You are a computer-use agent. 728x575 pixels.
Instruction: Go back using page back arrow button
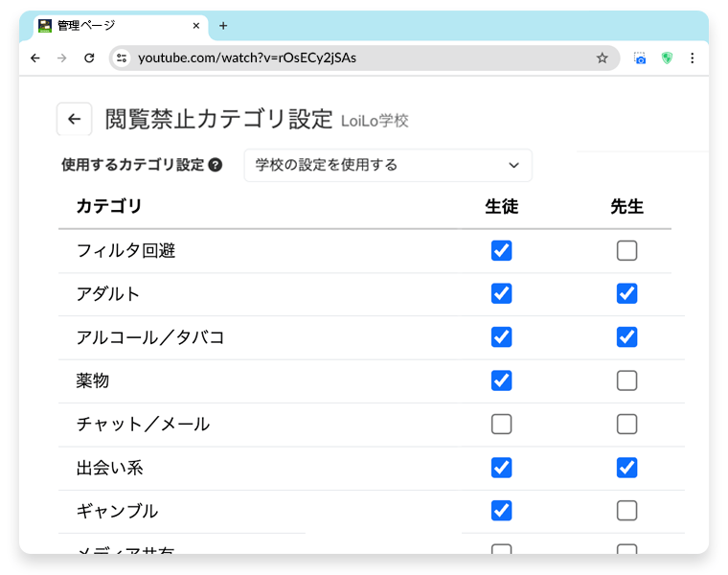coord(75,120)
